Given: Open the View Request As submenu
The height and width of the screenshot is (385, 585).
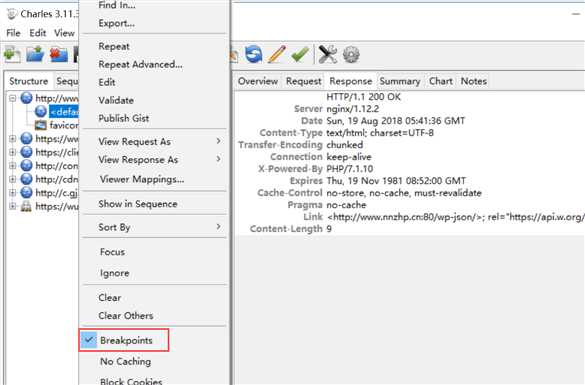Looking at the screenshot, I should [154, 141].
